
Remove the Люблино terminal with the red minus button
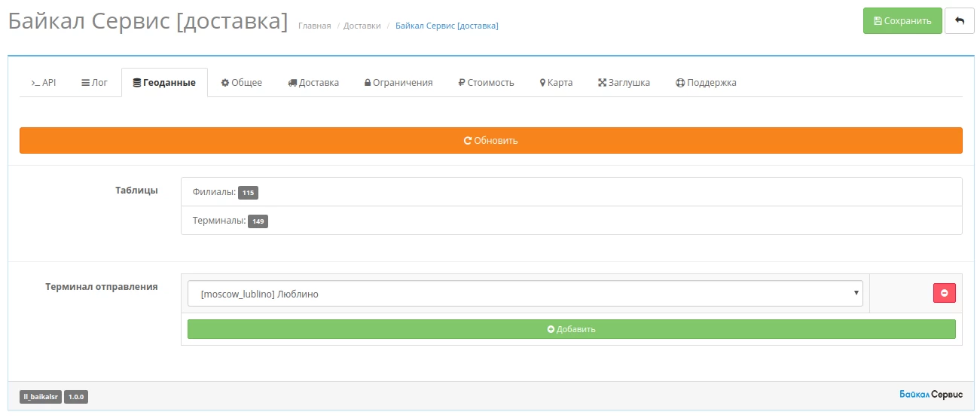[x=944, y=294]
